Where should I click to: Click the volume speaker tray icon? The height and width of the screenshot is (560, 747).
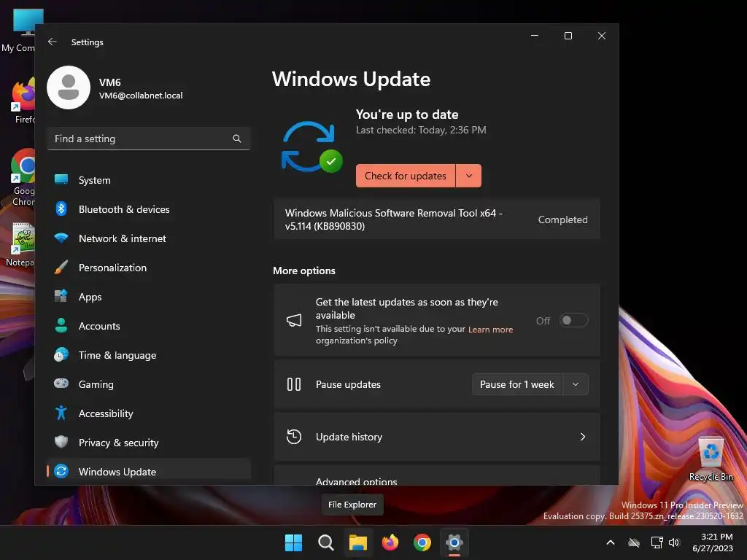674,542
